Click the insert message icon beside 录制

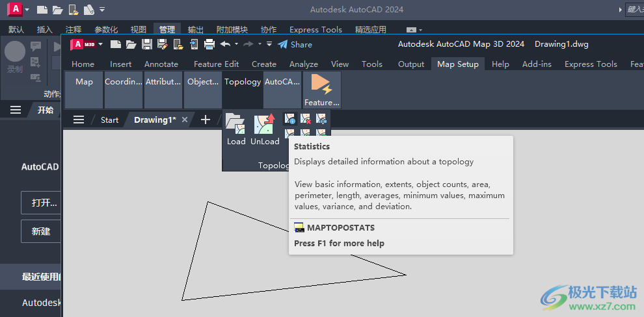pos(36,46)
